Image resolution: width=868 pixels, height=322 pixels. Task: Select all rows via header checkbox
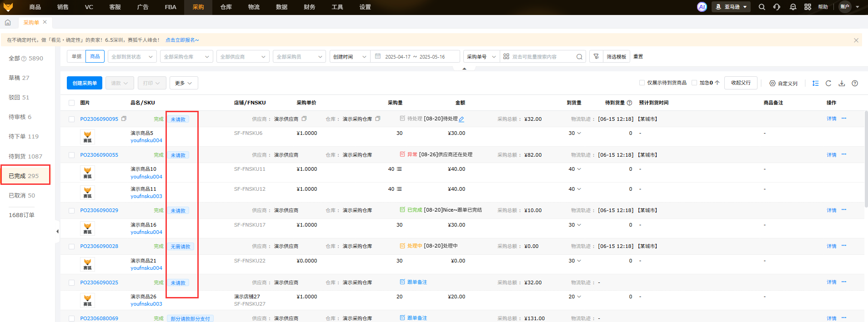tap(71, 103)
